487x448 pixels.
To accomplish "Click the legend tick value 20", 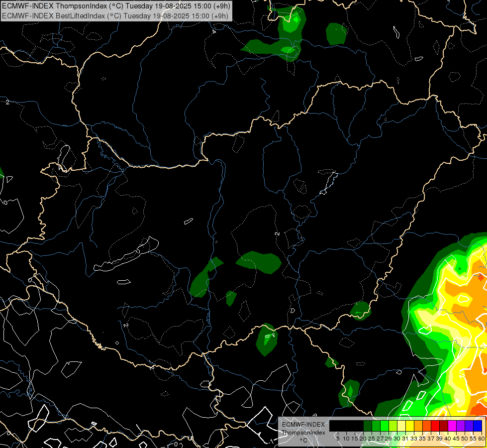I will [x=363, y=439].
